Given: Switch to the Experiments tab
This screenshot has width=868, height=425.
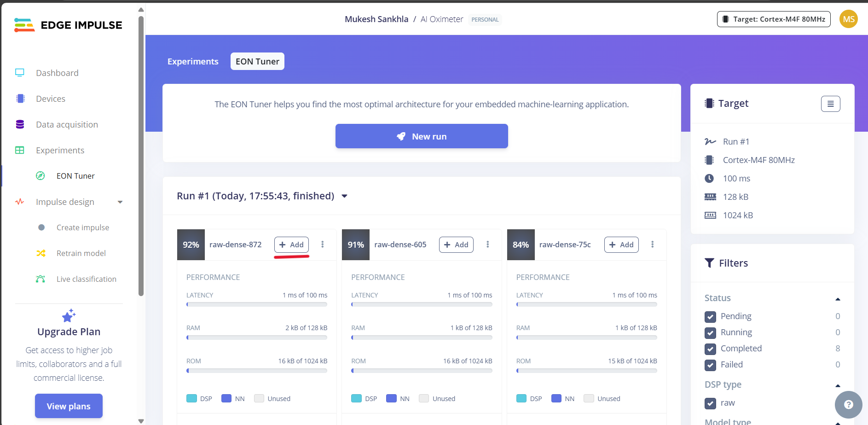Looking at the screenshot, I should [193, 61].
